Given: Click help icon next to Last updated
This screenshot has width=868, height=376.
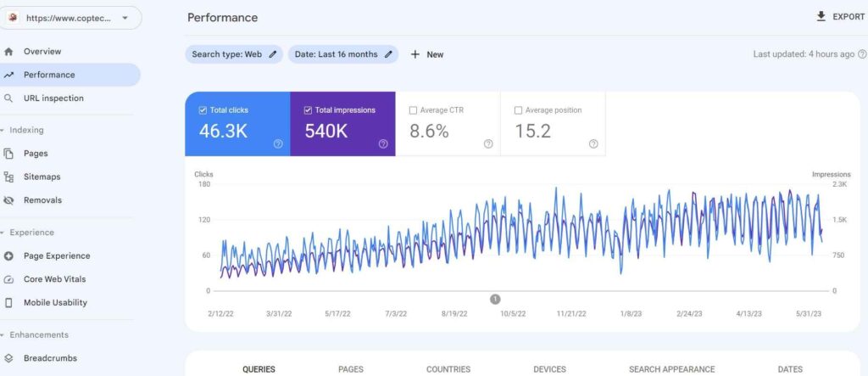Looking at the screenshot, I should point(862,54).
